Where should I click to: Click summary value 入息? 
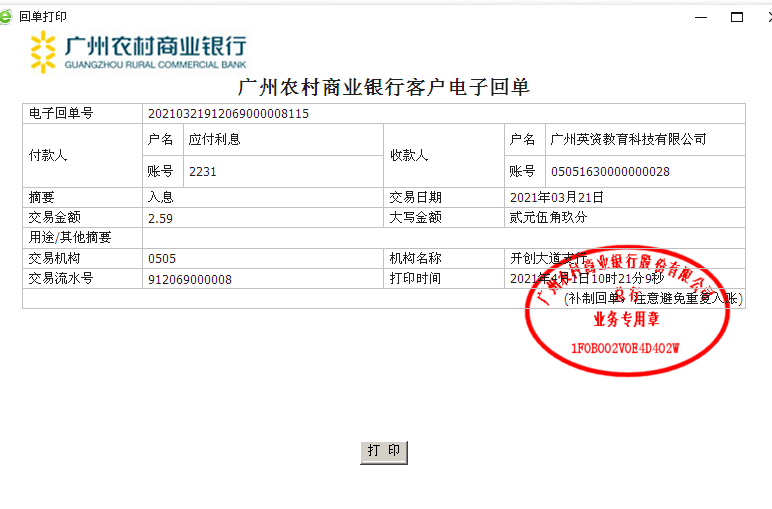[x=161, y=197]
